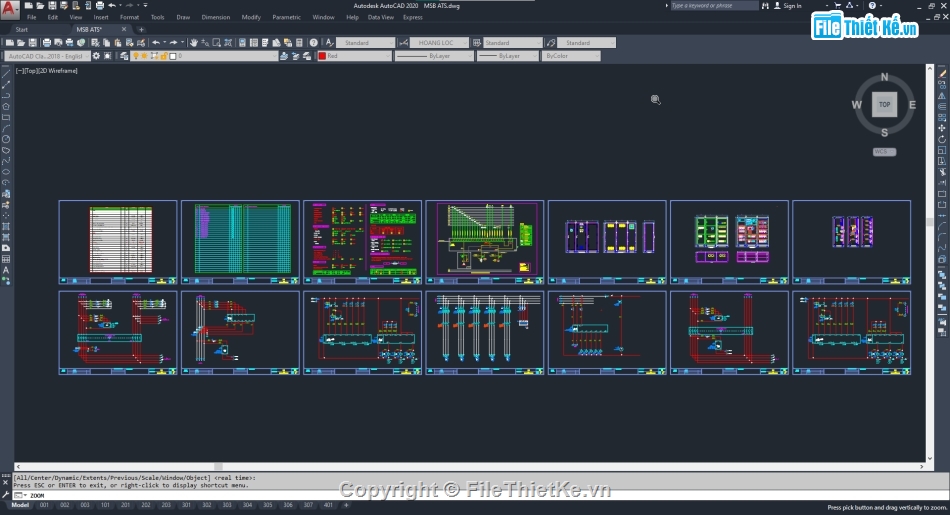Click the Save icon in quick access toolbar

52,5
